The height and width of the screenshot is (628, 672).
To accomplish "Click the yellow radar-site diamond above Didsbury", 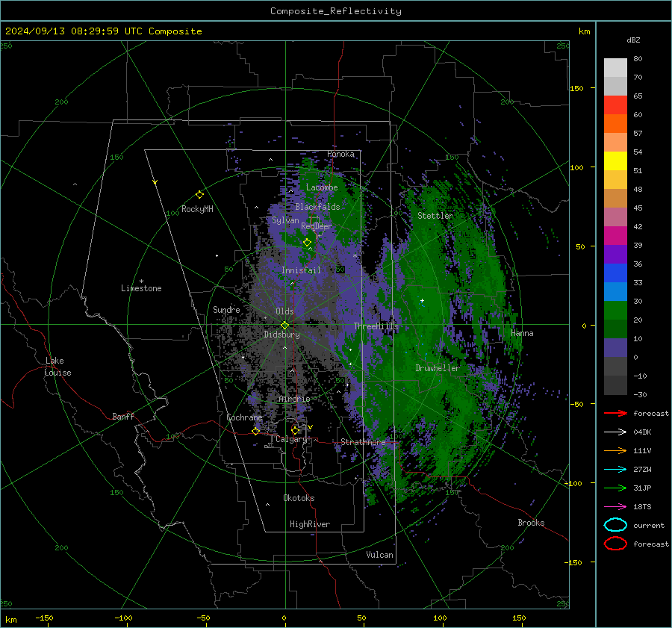I will pyautogui.click(x=284, y=326).
